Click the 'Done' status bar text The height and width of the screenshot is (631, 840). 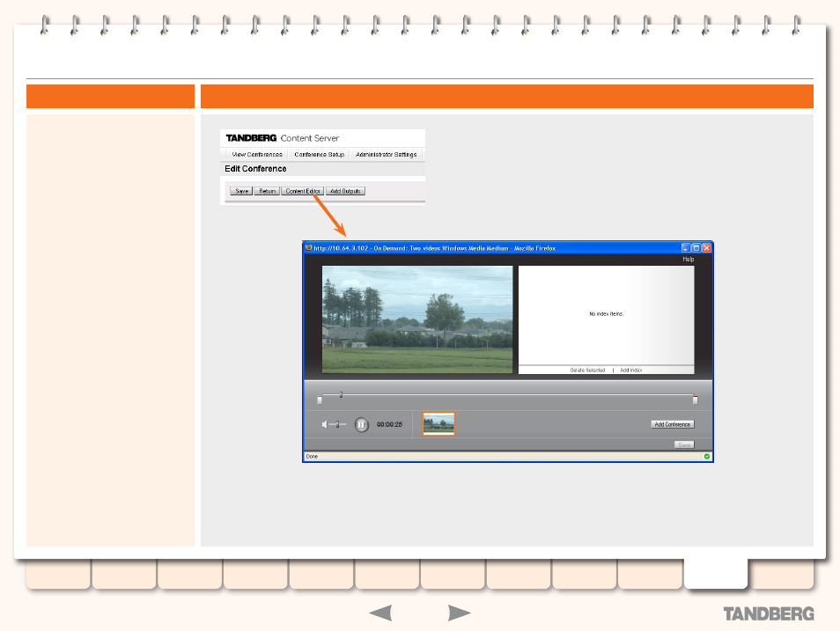tap(312, 457)
